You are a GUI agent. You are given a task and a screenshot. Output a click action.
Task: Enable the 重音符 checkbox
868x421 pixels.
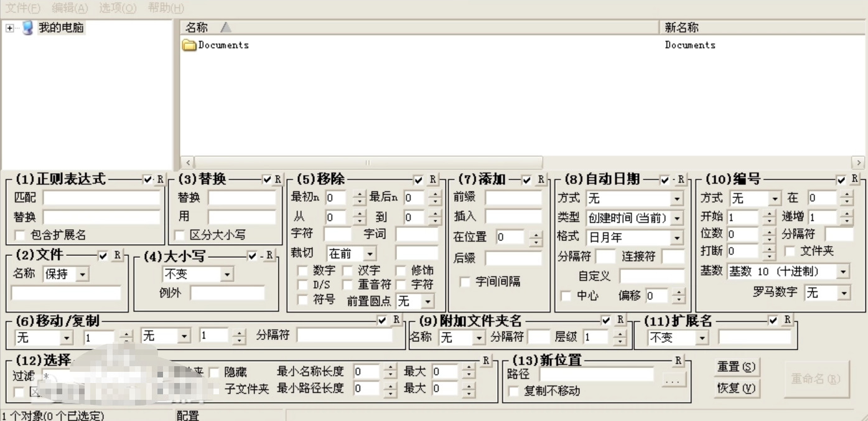coord(347,284)
